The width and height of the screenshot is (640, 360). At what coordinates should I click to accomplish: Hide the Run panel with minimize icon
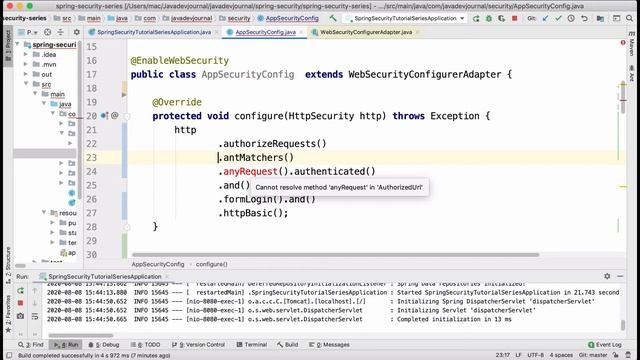pos(620,276)
